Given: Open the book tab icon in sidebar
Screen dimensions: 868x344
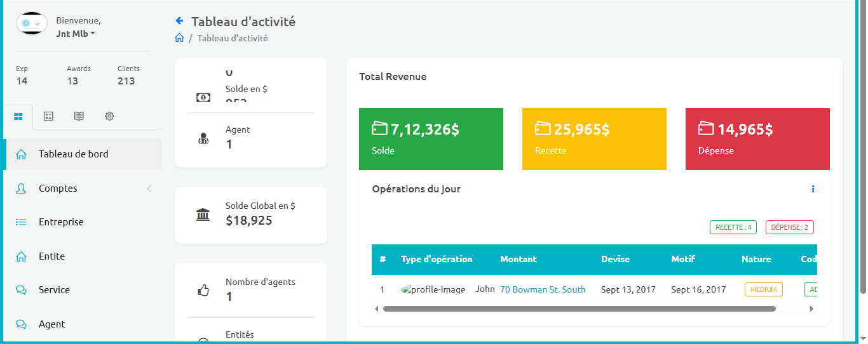Looking at the screenshot, I should click(x=79, y=116).
